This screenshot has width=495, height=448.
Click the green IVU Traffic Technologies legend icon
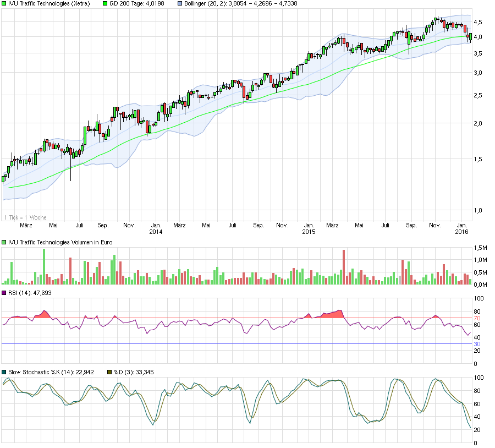point(4,4)
